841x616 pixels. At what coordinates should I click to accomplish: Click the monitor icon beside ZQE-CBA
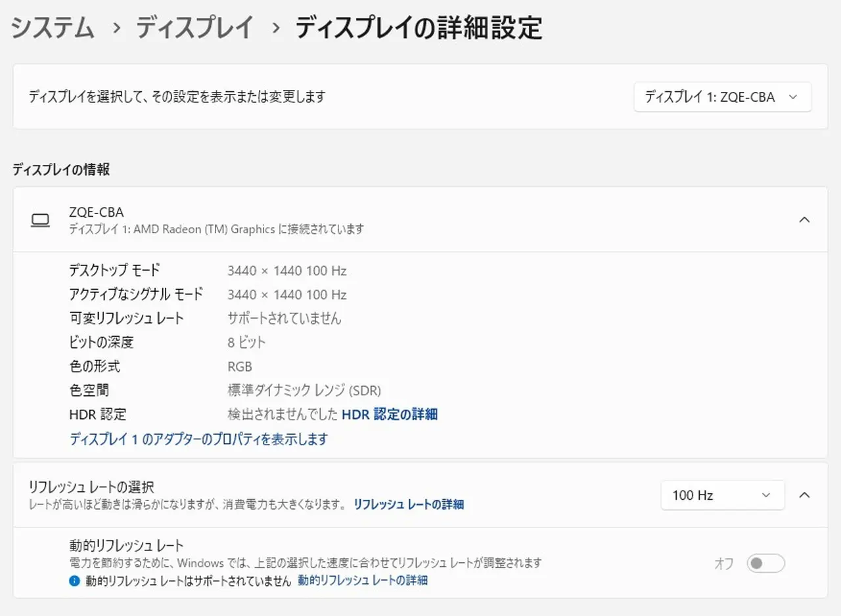click(41, 220)
